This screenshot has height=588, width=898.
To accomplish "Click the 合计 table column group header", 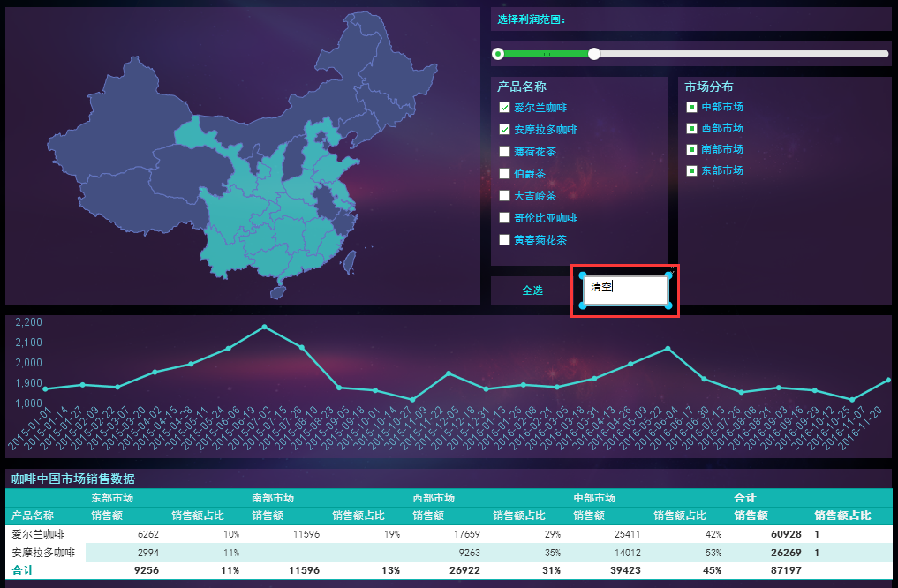I will click(745, 498).
